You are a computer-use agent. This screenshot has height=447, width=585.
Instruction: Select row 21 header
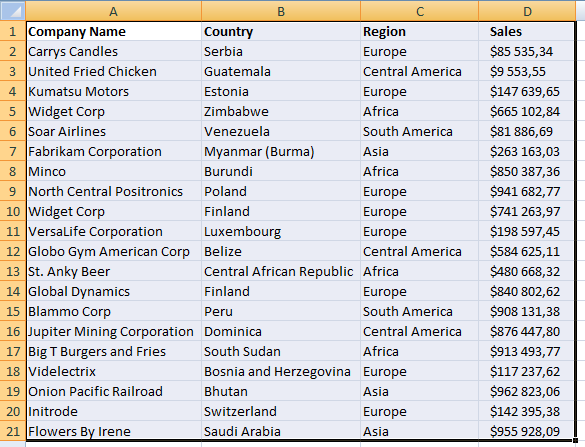click(13, 431)
